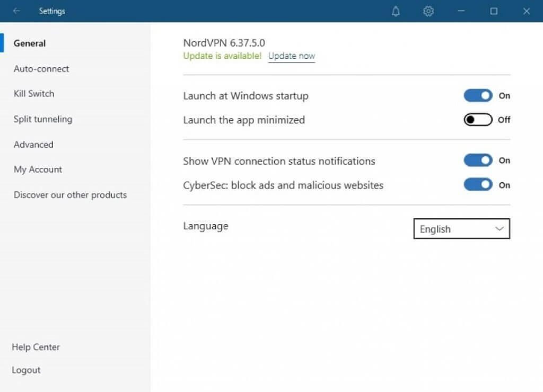Click the 'Launch the app minimized' label
This screenshot has height=392, width=543.
point(244,120)
